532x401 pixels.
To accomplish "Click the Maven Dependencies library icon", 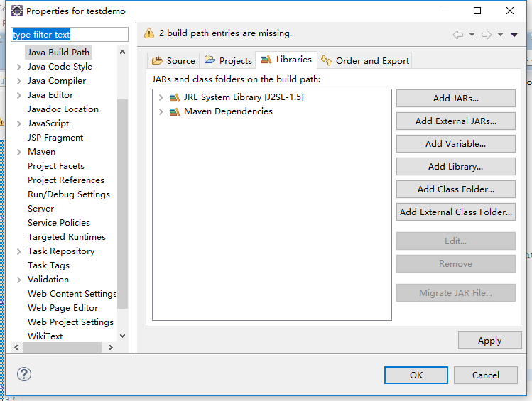I will [175, 111].
